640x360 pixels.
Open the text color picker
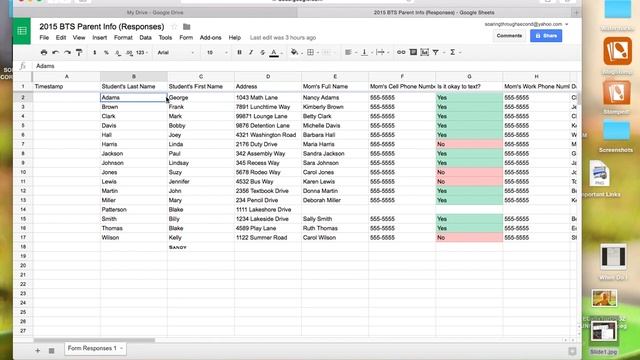pos(274,52)
